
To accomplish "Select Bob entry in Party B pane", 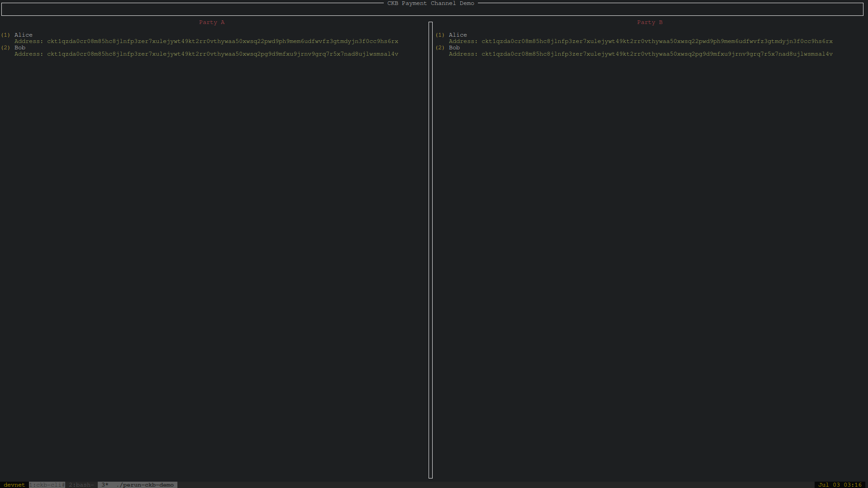I will tap(454, 48).
